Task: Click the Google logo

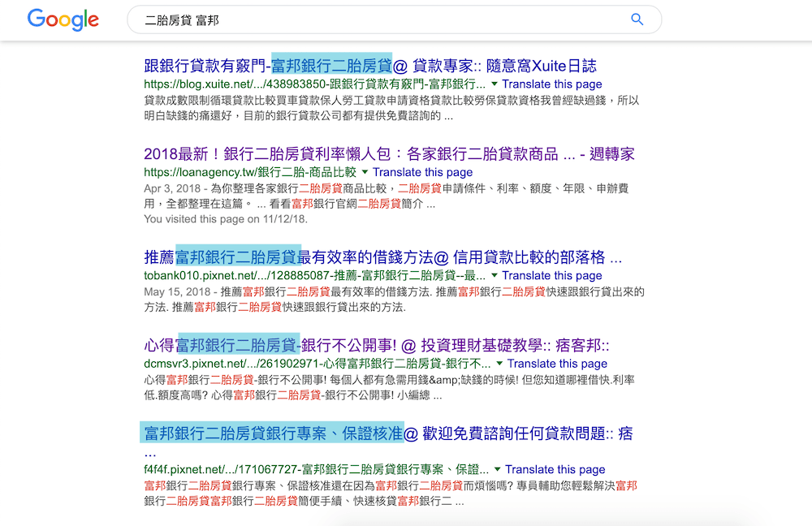Action: (63, 19)
